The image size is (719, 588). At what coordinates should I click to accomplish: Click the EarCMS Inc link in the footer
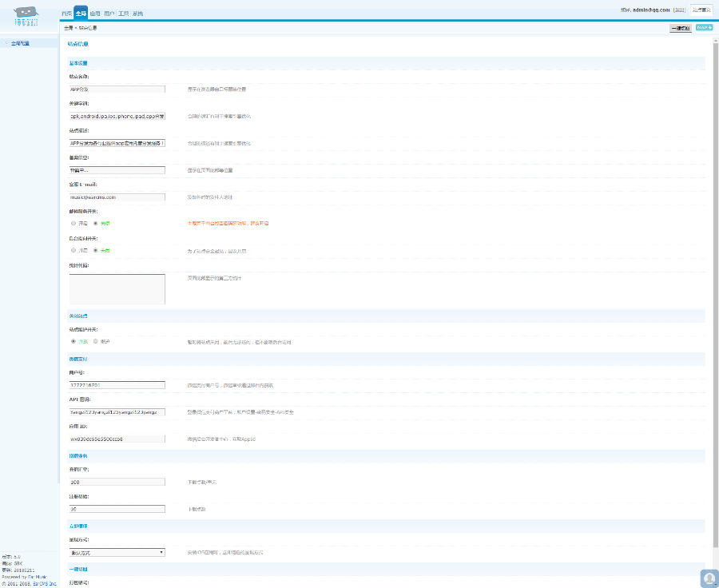click(45, 584)
